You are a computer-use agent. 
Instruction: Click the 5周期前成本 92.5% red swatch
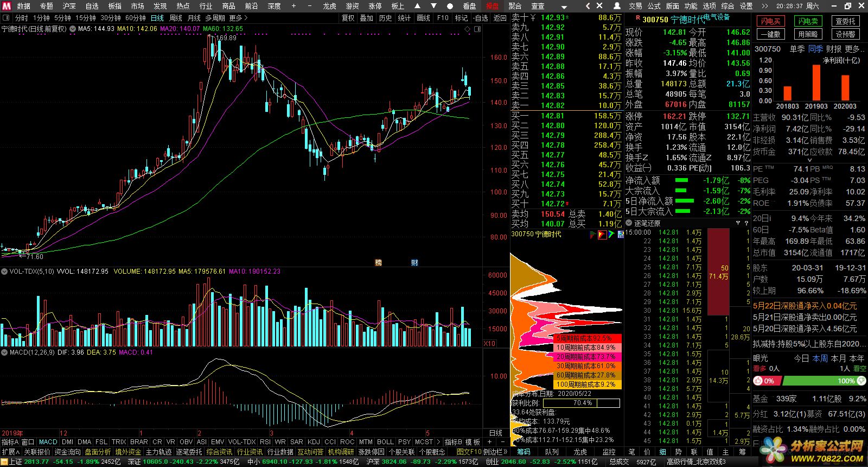point(588,338)
